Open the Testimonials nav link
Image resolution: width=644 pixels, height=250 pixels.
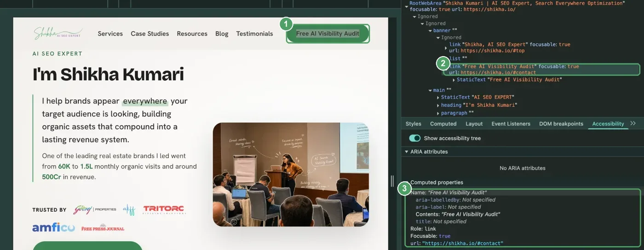click(254, 34)
